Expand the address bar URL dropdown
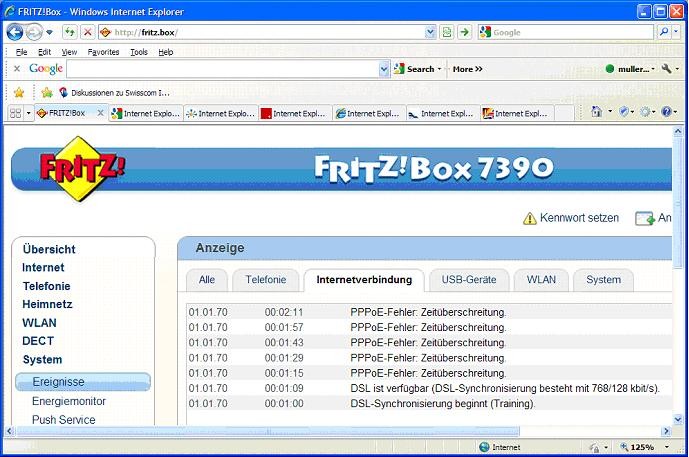The image size is (689, 457). 430,32
